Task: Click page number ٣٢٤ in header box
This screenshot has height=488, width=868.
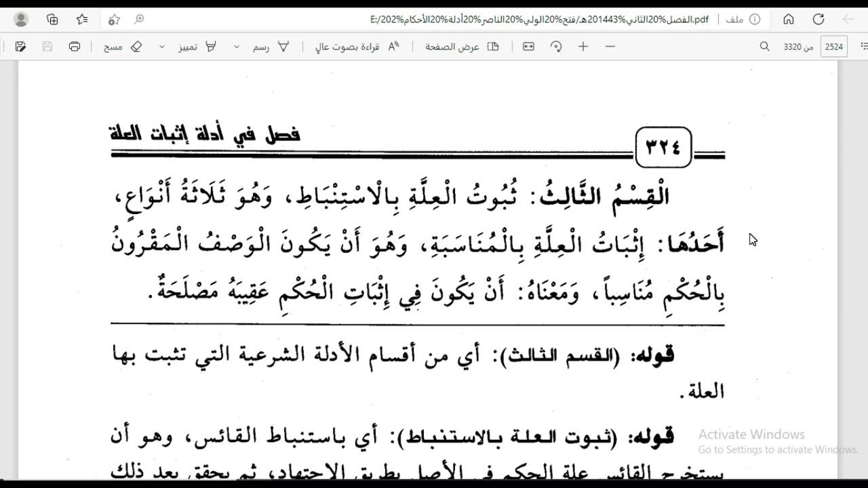Action: 663,147
